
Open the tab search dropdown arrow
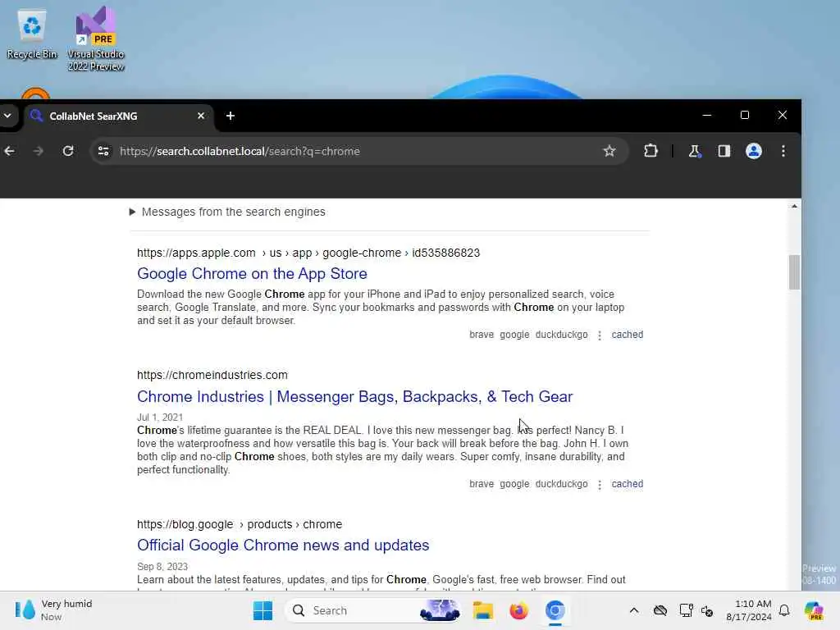(7, 115)
